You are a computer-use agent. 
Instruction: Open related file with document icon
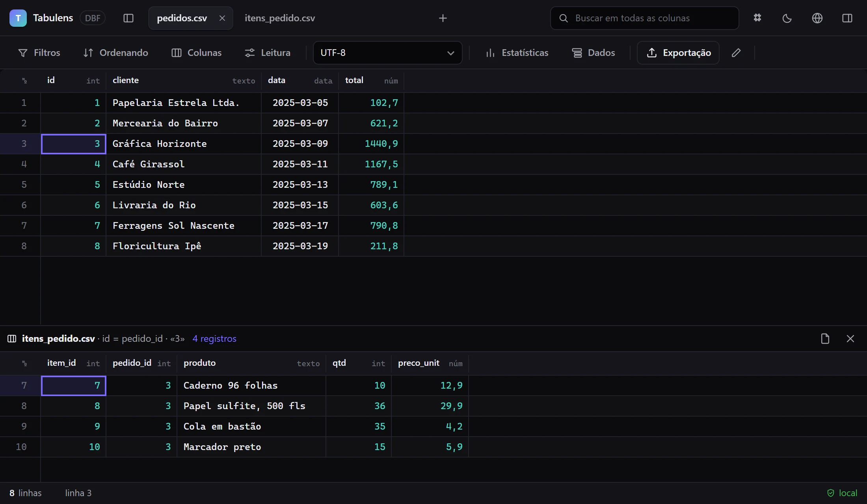tap(825, 339)
